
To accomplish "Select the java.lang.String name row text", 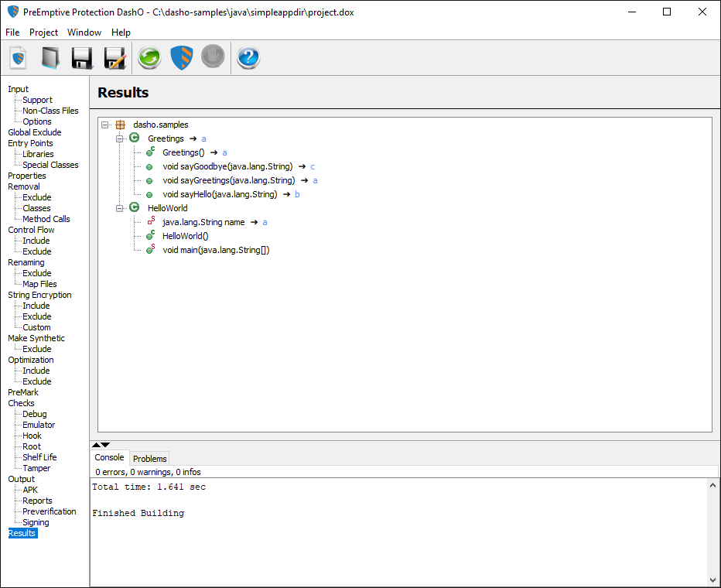I will pyautogui.click(x=203, y=222).
